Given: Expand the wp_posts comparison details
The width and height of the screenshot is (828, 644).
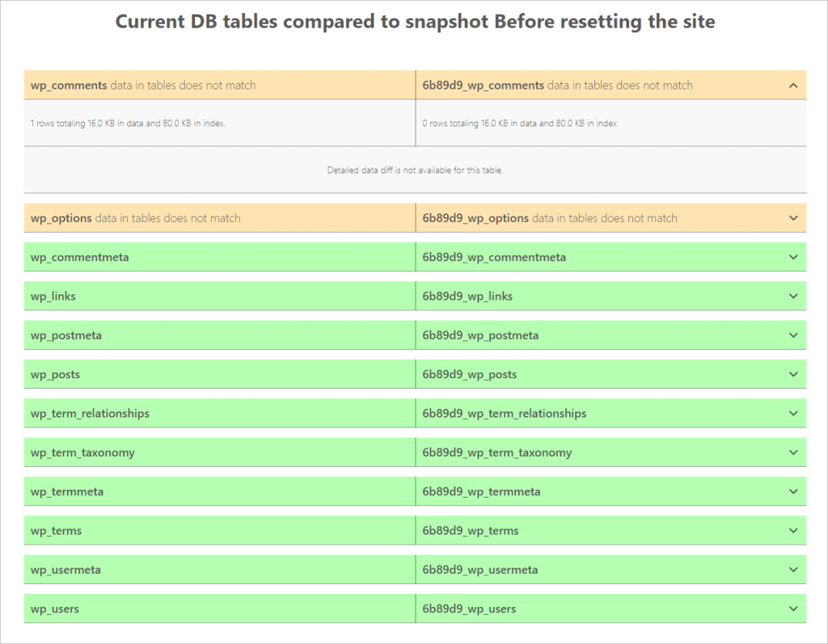Looking at the screenshot, I should click(793, 374).
